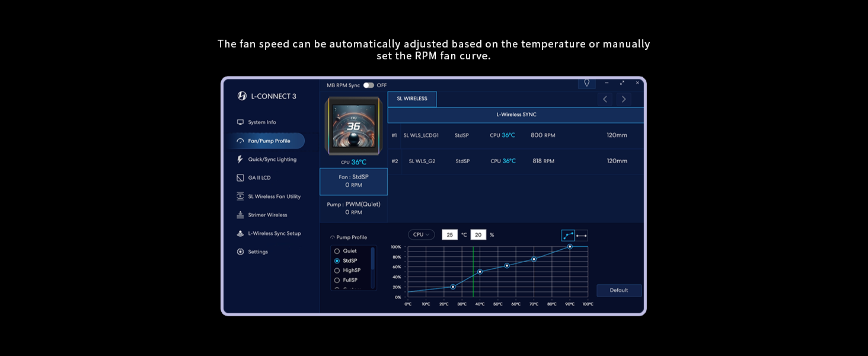This screenshot has width=868, height=356.
Task: Open the GA II LCD icon
Action: point(240,177)
